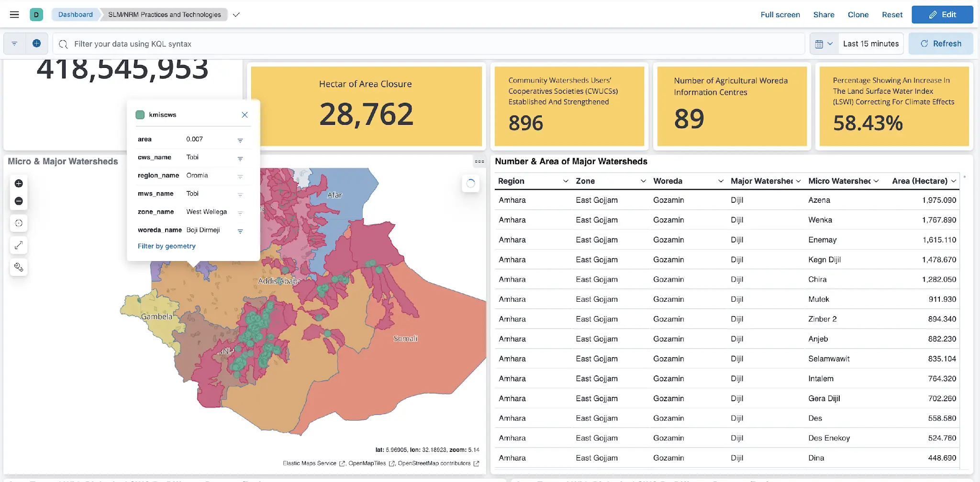
Task: Click the fit-to-data-bounds crosshair icon
Action: 19,223
